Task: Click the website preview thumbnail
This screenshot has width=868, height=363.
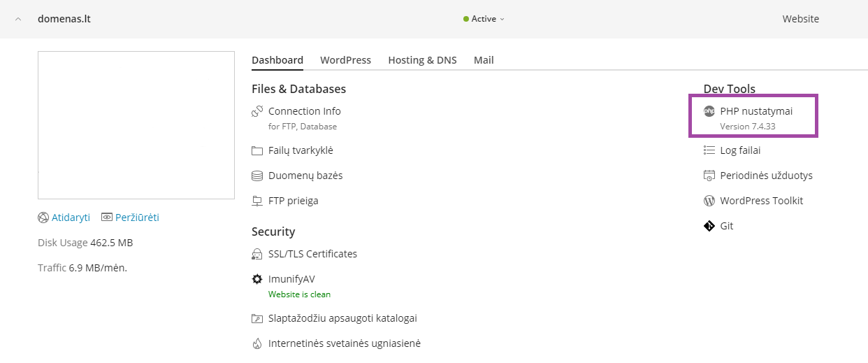Action: click(x=136, y=125)
